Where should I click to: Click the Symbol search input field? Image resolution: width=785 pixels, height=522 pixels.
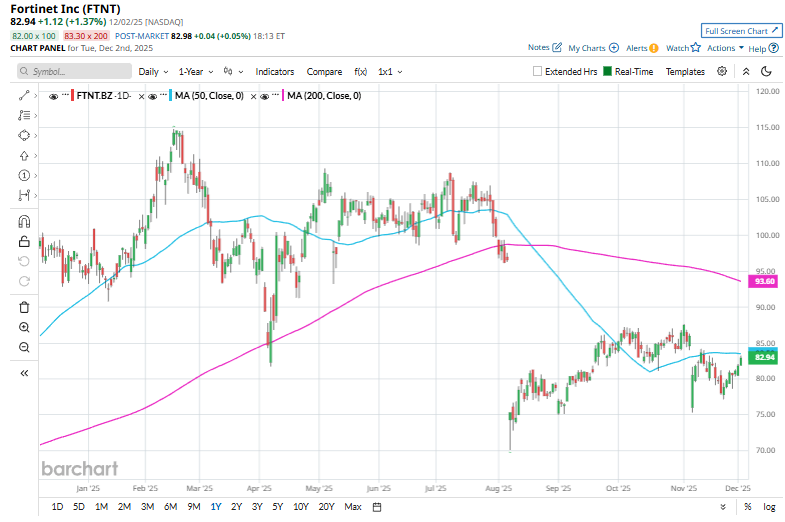[x=75, y=72]
